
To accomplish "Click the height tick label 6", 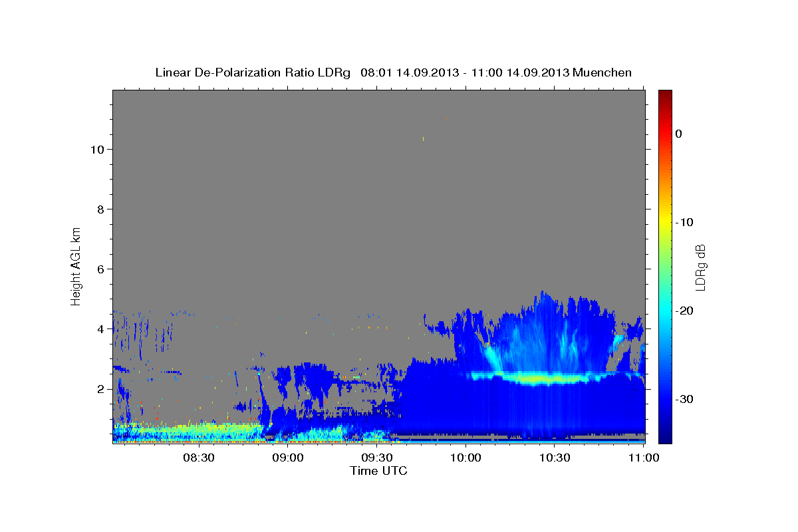I will [100, 269].
